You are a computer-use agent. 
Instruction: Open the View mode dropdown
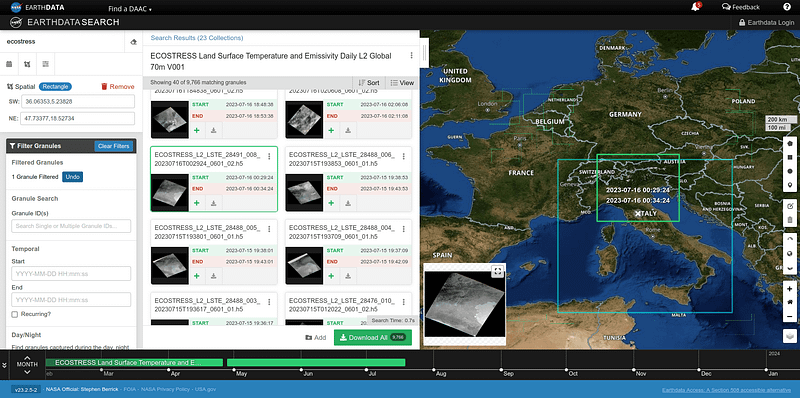tap(402, 83)
